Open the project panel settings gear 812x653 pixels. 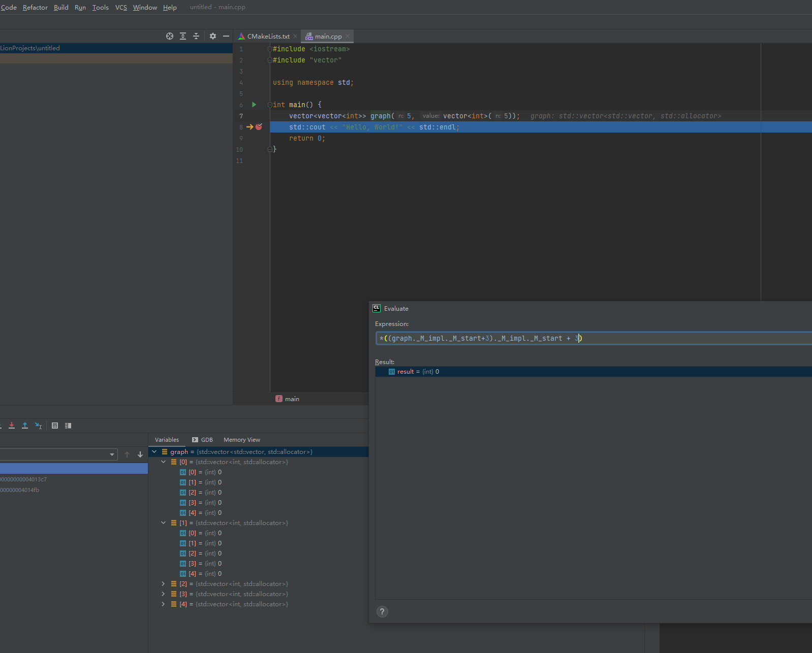point(213,36)
